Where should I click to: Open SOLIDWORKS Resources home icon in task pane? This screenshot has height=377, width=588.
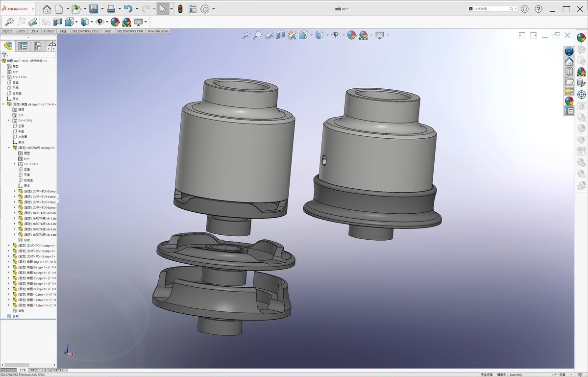coord(569,61)
